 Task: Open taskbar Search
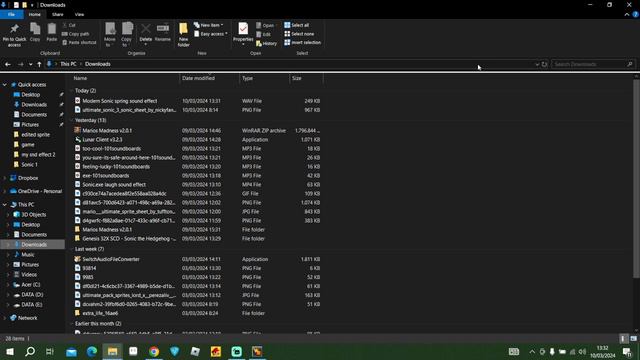(30, 351)
